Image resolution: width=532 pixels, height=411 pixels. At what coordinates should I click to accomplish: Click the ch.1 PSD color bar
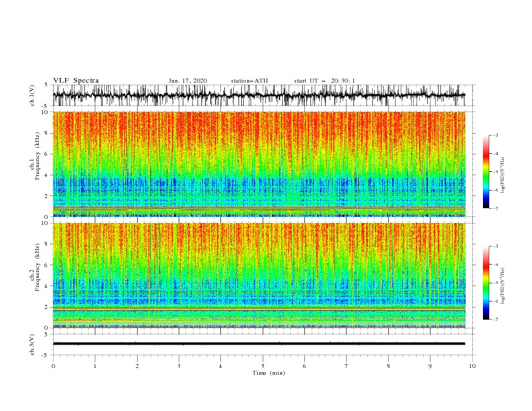[x=486, y=172]
